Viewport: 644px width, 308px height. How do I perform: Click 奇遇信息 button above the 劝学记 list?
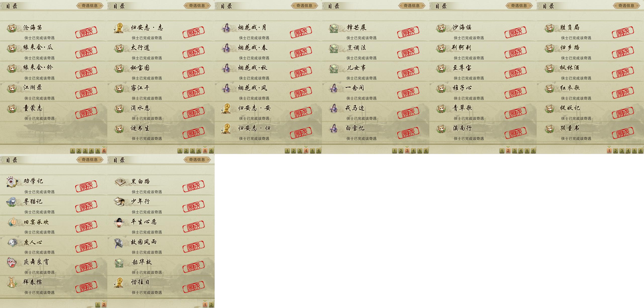click(90, 160)
